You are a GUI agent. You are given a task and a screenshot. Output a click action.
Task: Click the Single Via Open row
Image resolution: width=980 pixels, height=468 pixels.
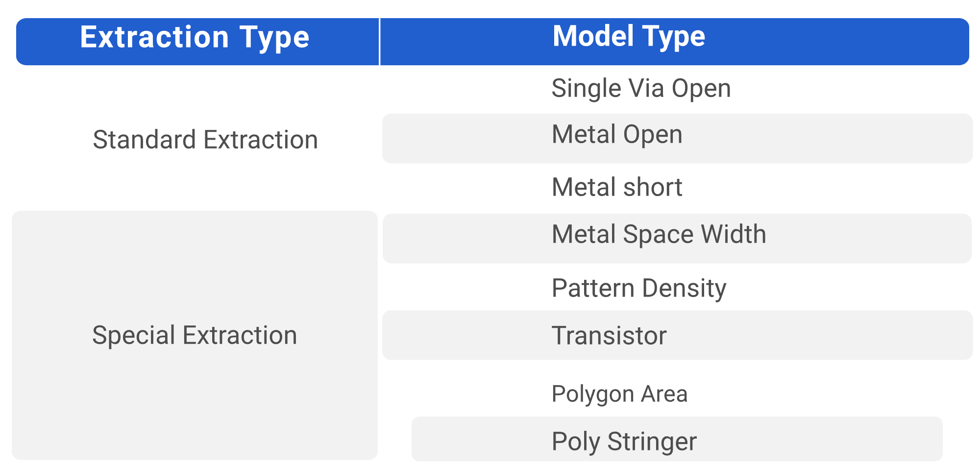pyautogui.click(x=641, y=89)
